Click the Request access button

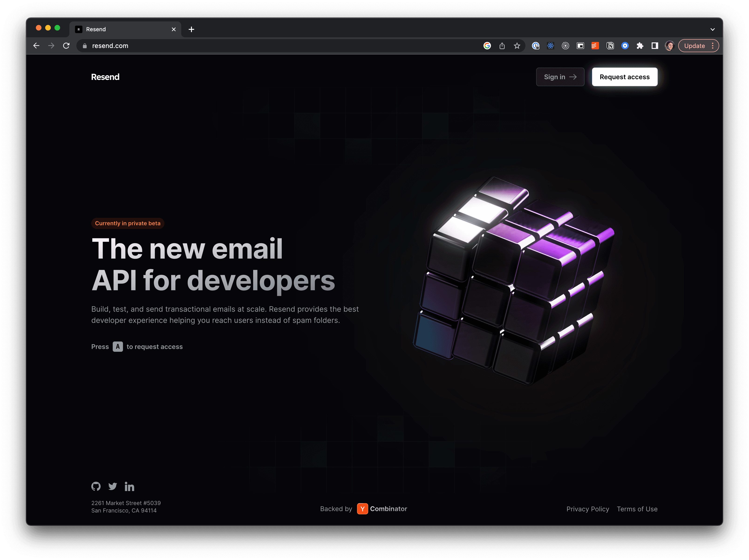click(624, 77)
